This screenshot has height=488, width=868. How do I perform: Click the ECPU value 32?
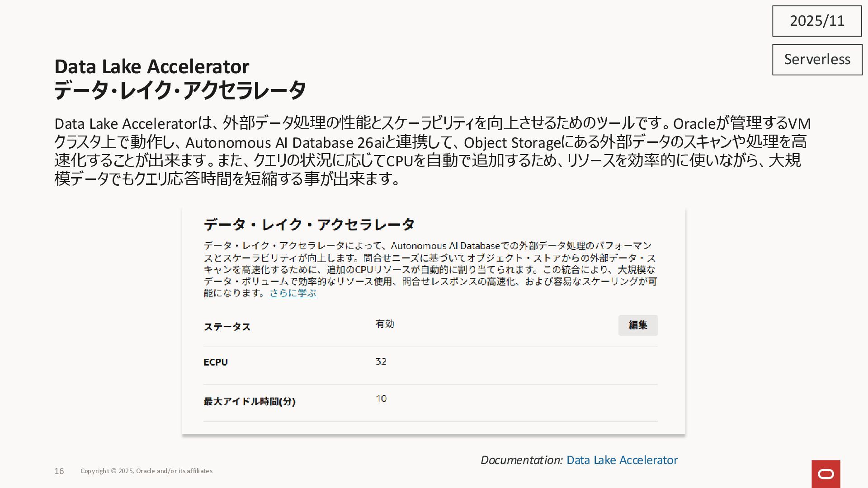[381, 361]
